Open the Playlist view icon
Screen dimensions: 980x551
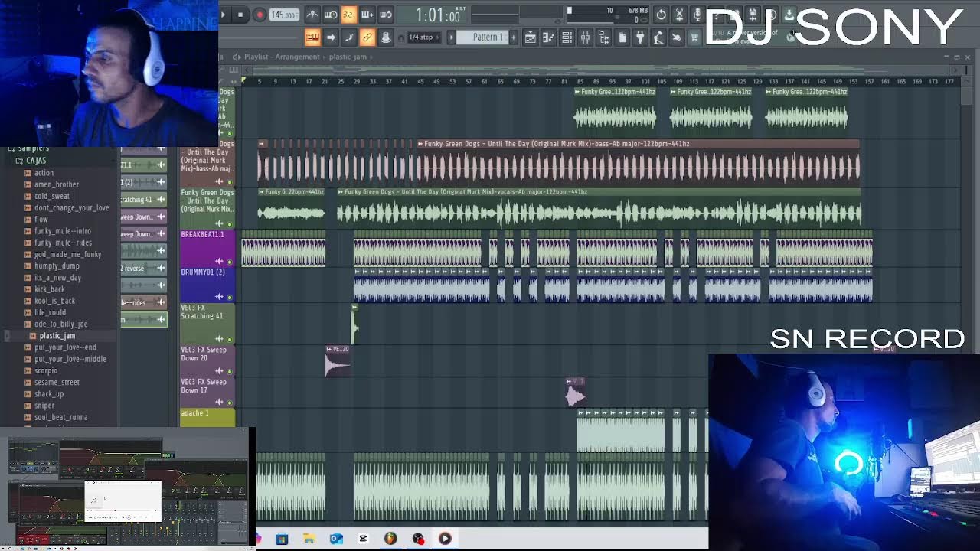pyautogui.click(x=530, y=37)
